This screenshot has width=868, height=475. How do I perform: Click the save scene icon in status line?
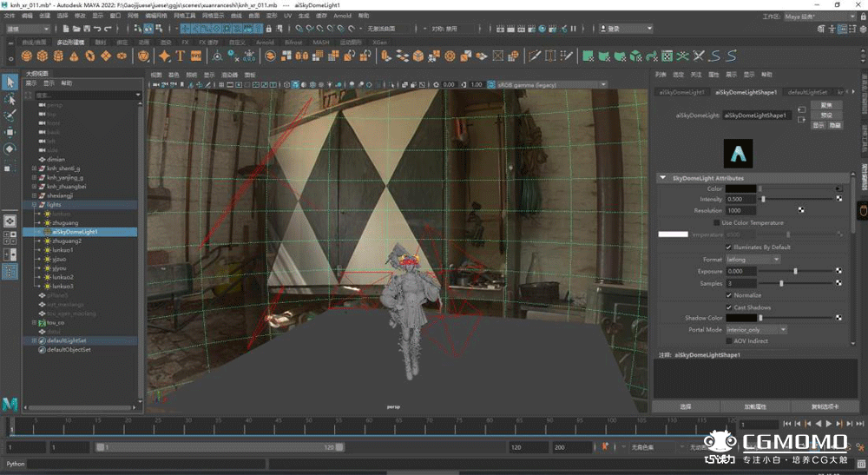click(x=86, y=29)
